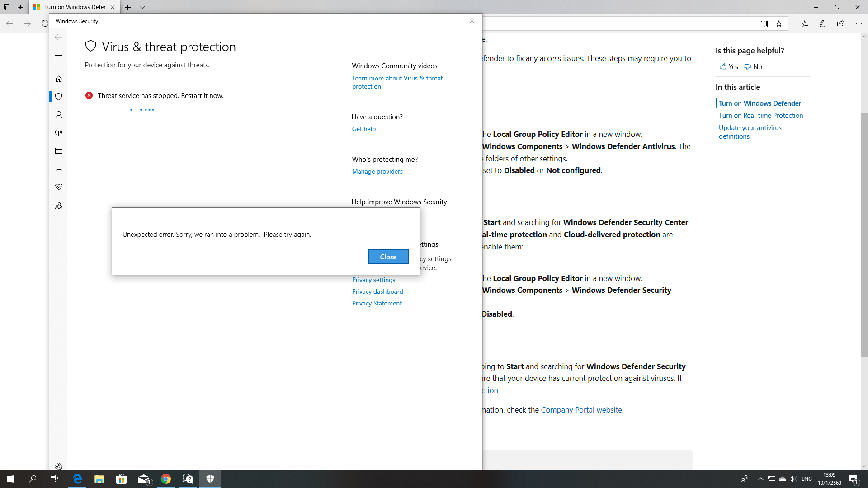Open Edge Settings and more menu
This screenshot has width=868, height=488.
click(859, 24)
